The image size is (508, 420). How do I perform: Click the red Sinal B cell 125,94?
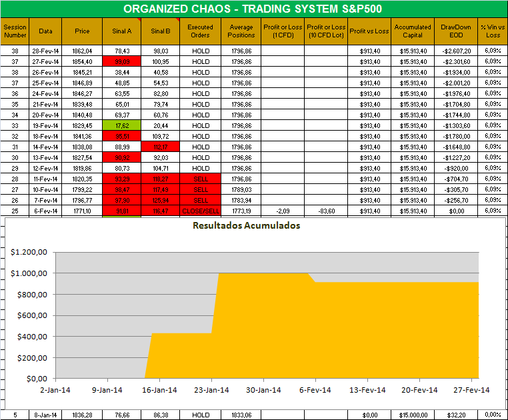click(x=161, y=200)
